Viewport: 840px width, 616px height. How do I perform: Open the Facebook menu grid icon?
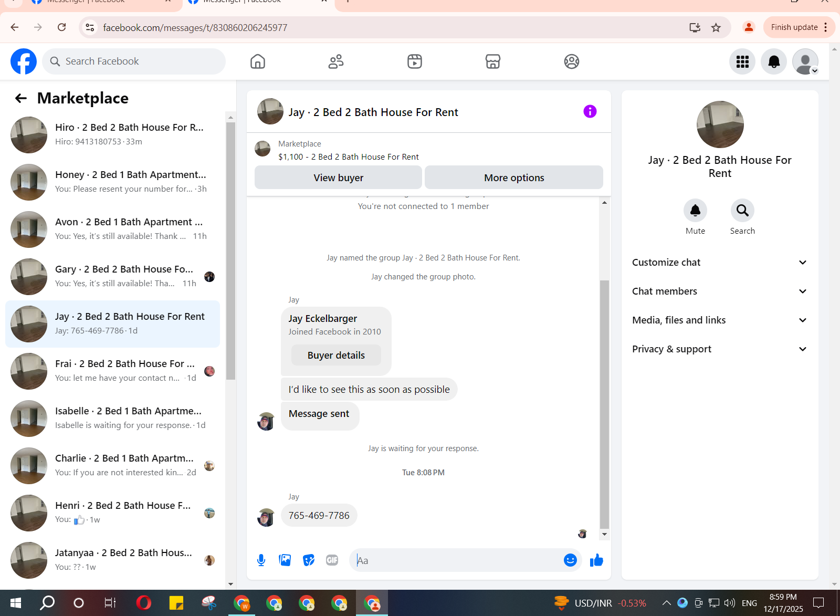(742, 61)
